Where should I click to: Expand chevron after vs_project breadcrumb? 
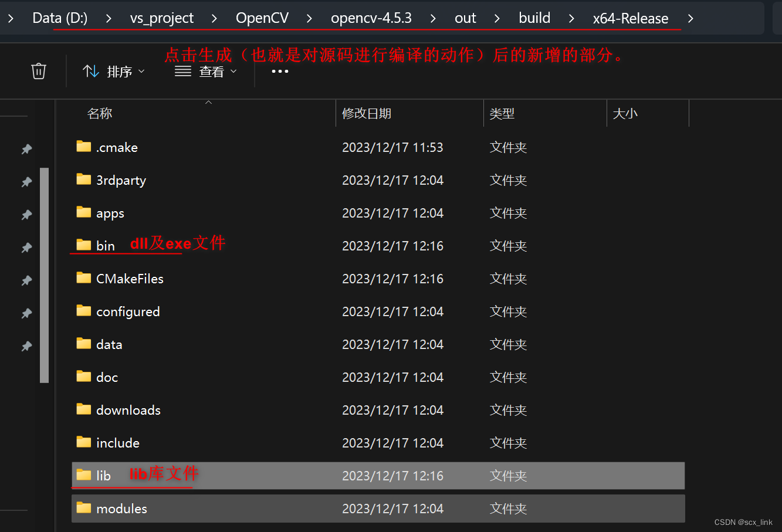[x=214, y=19]
